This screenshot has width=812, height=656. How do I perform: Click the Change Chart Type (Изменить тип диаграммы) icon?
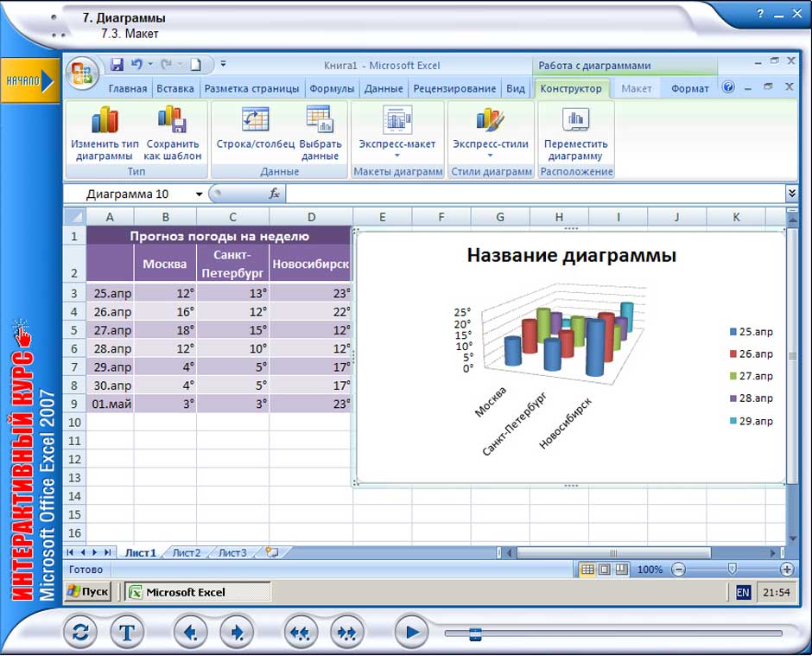tap(105, 121)
